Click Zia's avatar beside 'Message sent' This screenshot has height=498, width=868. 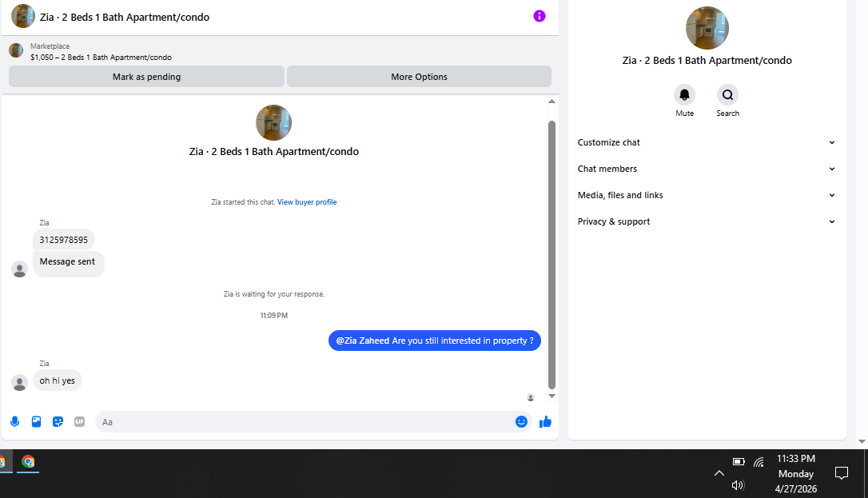19,269
